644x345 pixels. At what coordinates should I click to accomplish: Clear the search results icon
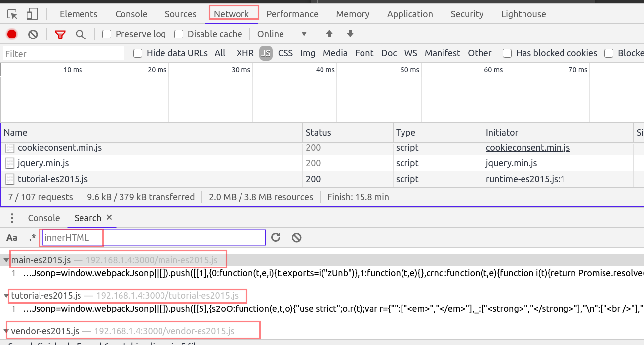pyautogui.click(x=296, y=238)
